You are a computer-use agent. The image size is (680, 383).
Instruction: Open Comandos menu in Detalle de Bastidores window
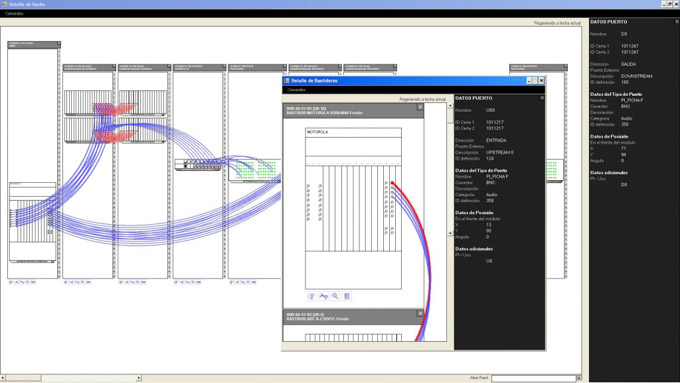tap(297, 90)
